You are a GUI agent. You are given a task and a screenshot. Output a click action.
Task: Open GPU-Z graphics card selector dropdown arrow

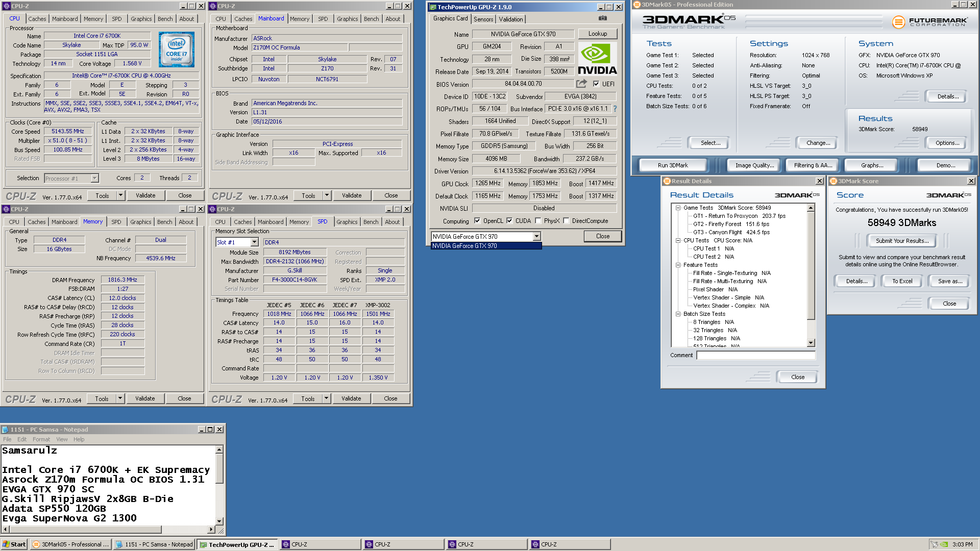point(536,236)
